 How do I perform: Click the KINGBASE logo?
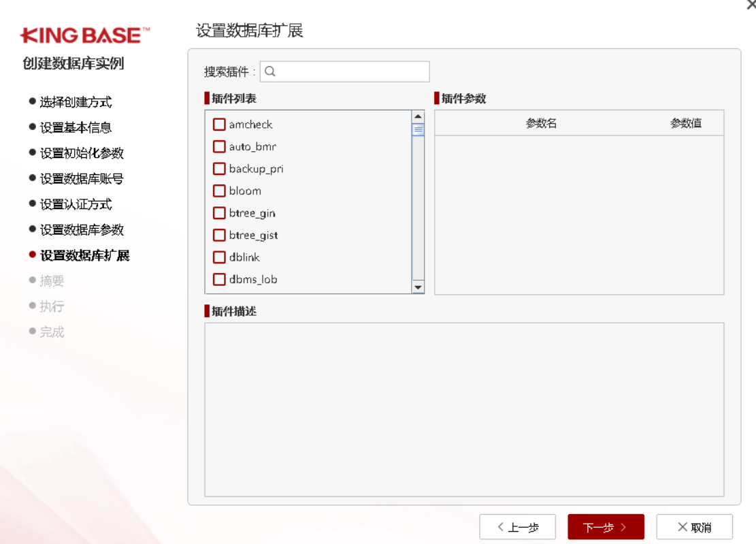(85, 35)
